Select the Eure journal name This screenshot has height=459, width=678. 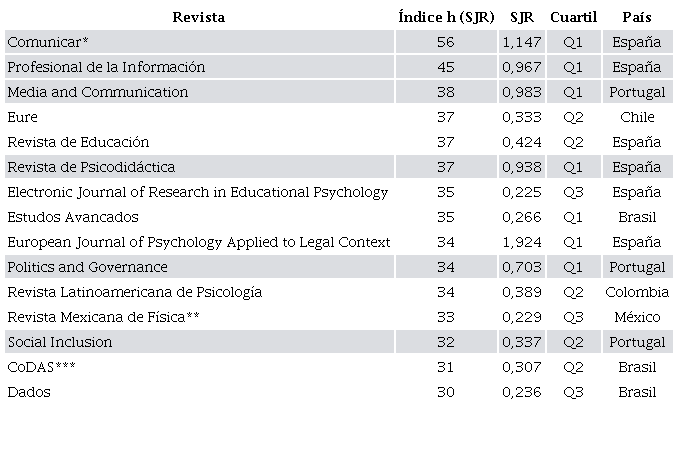point(22,117)
